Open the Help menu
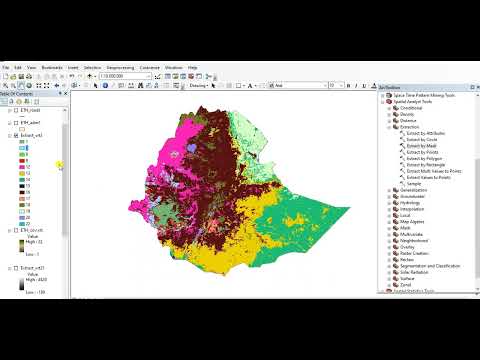Image resolution: width=480 pixels, height=360 pixels. [x=193, y=67]
